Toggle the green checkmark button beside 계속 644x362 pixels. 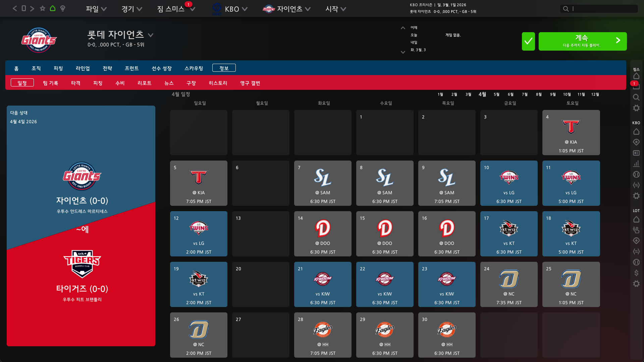point(528,41)
